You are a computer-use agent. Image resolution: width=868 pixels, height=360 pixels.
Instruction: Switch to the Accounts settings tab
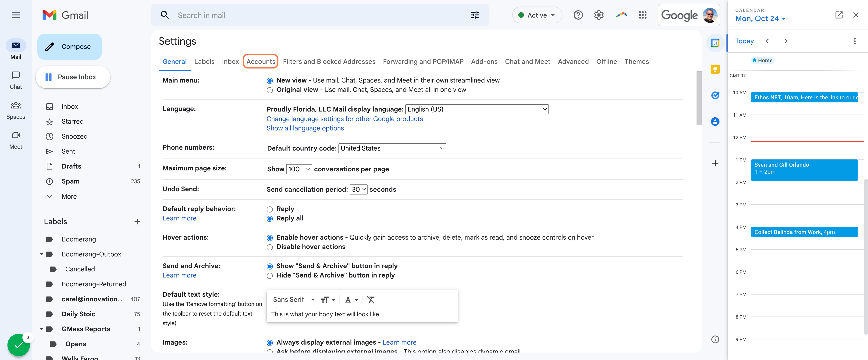click(260, 61)
